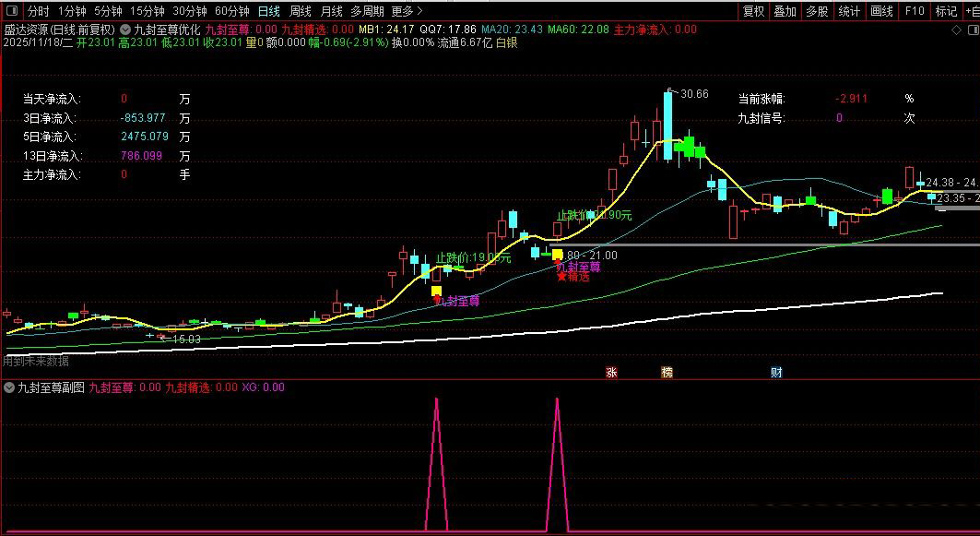Click the QQ7: 17.86 indicator value
This screenshot has height=536, width=980.
coord(447,30)
